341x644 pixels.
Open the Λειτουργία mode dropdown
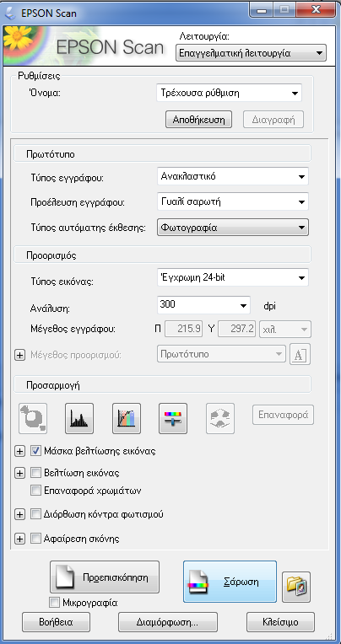251,53
